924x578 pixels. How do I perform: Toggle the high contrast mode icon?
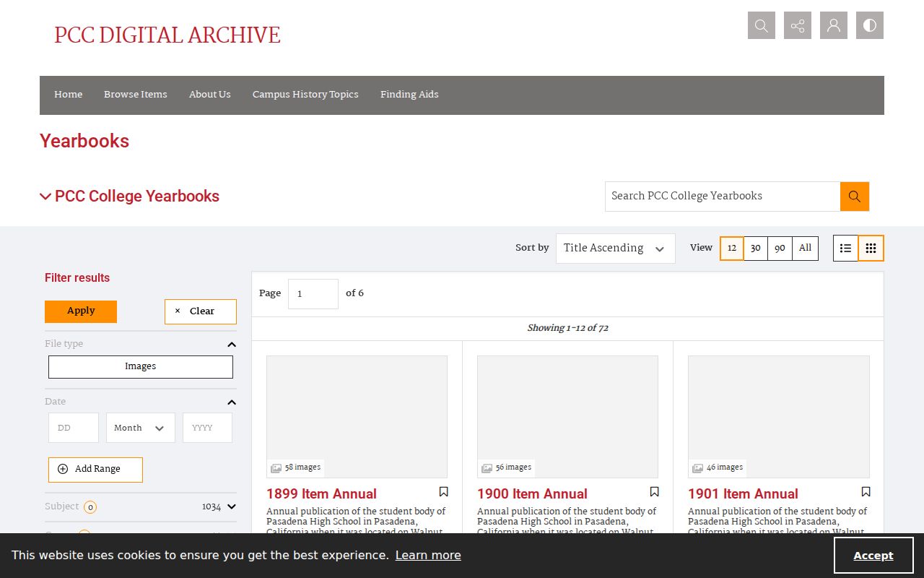[x=870, y=25]
